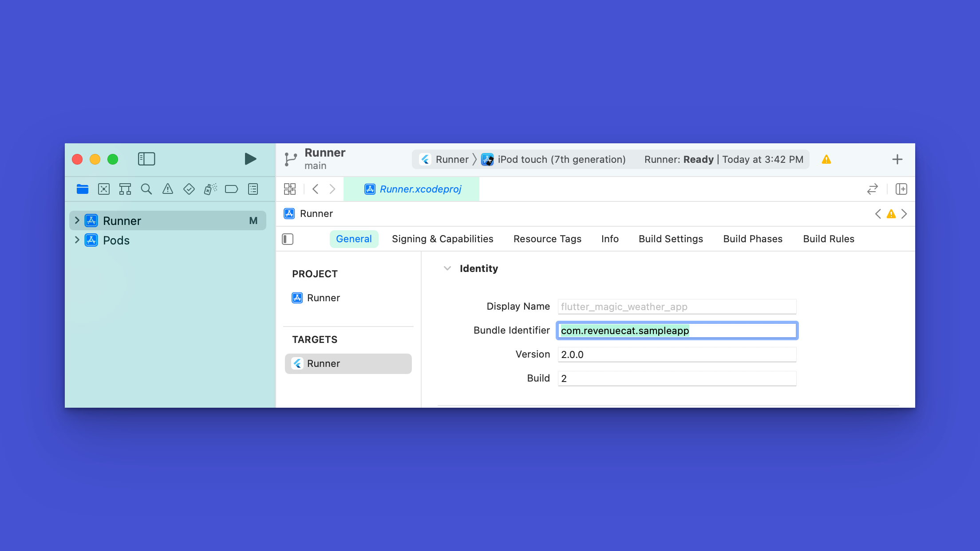Viewport: 980px width, 551px height.
Task: Click the editor options swap arrows icon
Action: [x=873, y=189]
